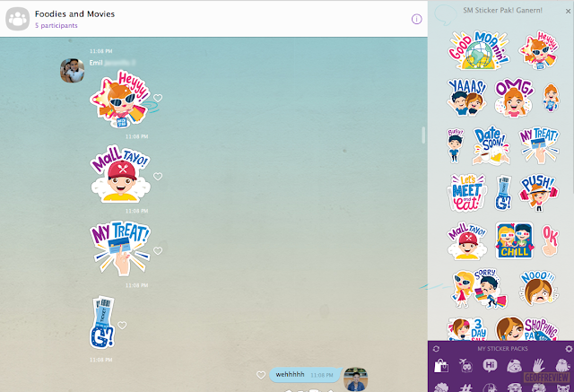The width and height of the screenshot is (574, 392).
Task: Open the My Treat sticker sent in chat
Action: (120, 248)
